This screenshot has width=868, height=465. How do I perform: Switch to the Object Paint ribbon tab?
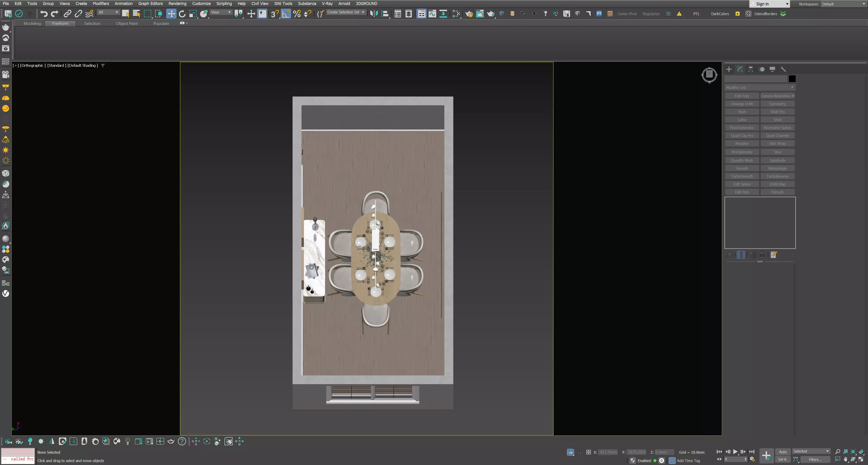click(x=127, y=23)
